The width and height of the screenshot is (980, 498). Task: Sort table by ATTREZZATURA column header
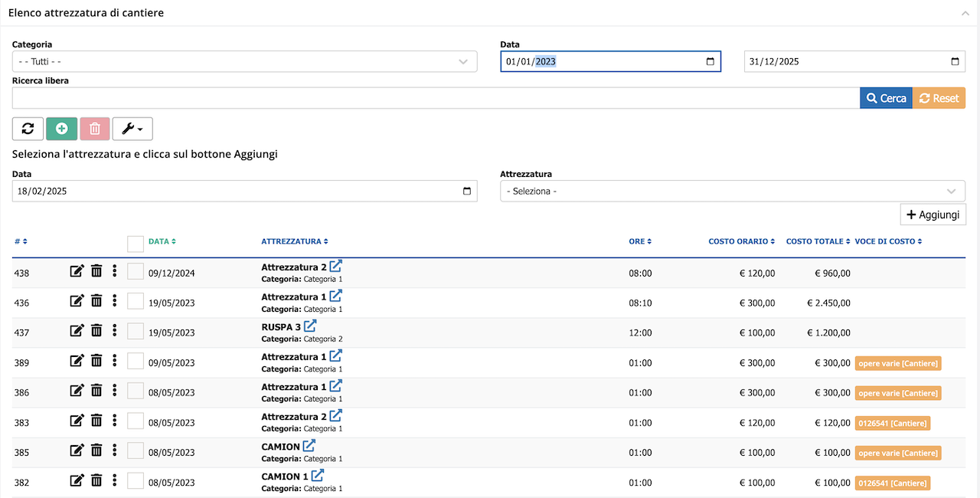point(295,241)
